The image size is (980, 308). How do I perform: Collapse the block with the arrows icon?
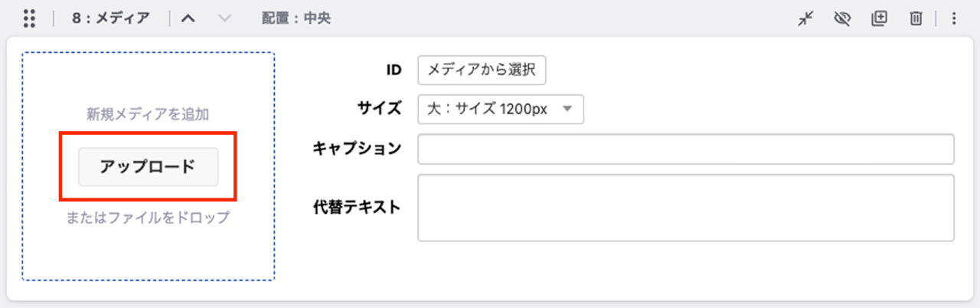pyautogui.click(x=805, y=19)
